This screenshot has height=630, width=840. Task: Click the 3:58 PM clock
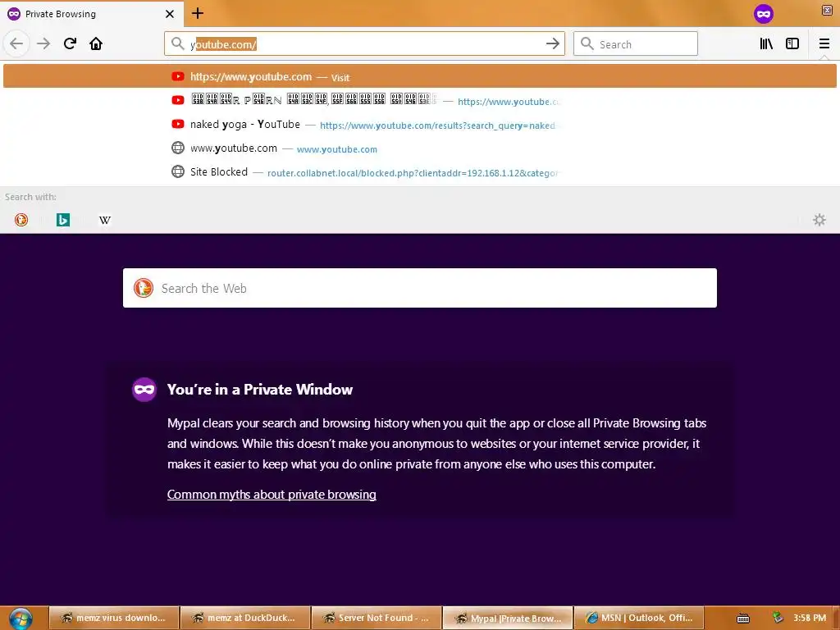pyautogui.click(x=810, y=618)
